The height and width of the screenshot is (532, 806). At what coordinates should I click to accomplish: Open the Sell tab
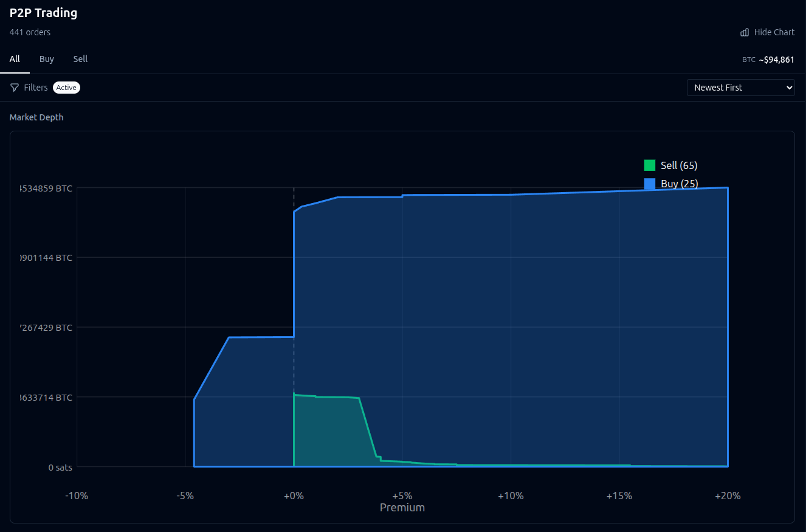[80, 59]
